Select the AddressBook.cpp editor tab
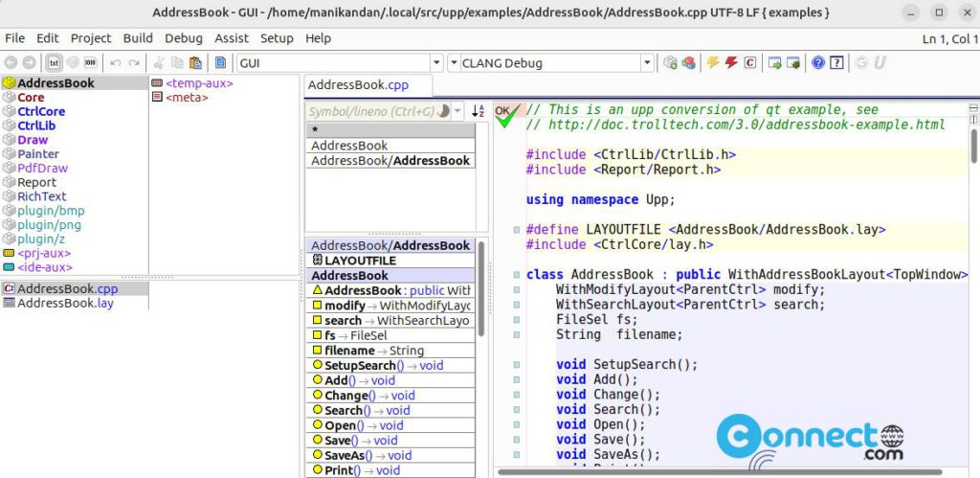The width and height of the screenshot is (980, 478). coord(367,85)
